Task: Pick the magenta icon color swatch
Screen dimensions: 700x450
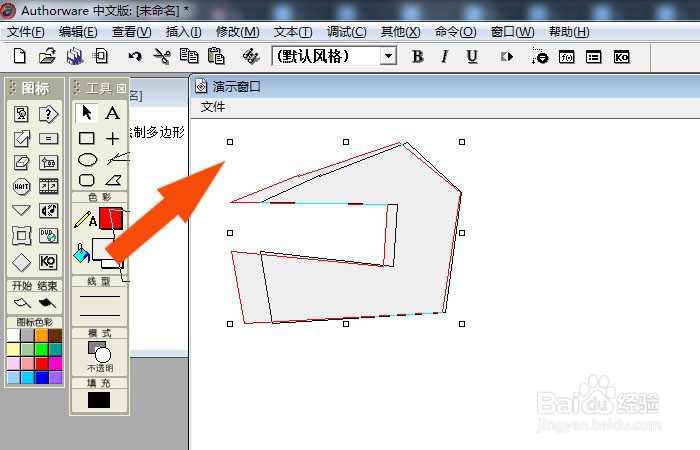Action: (x=55, y=363)
